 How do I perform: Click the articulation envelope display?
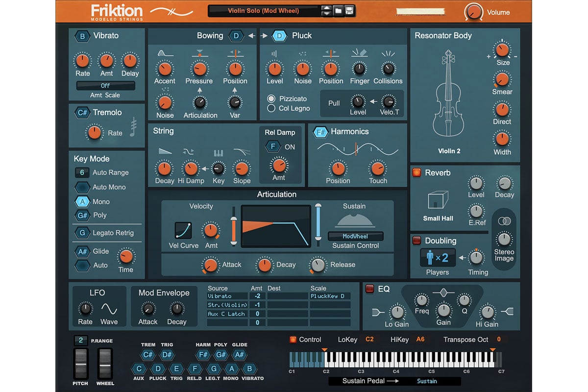click(x=276, y=226)
